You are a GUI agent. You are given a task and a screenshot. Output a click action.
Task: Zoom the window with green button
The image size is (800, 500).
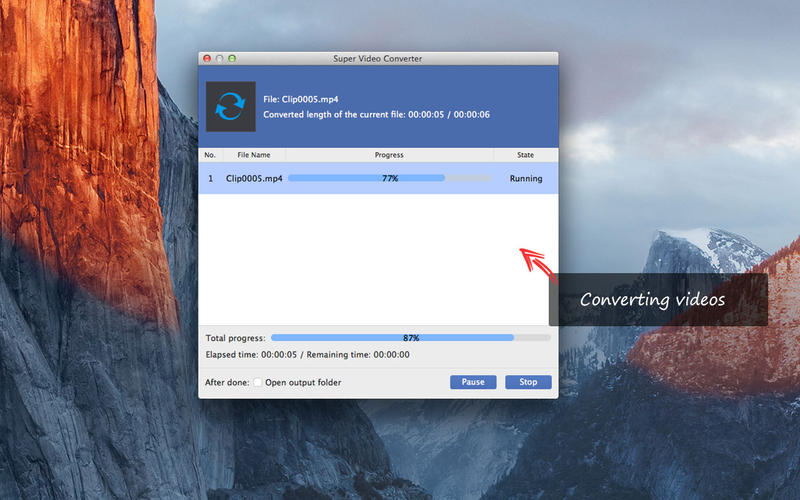[x=232, y=59]
